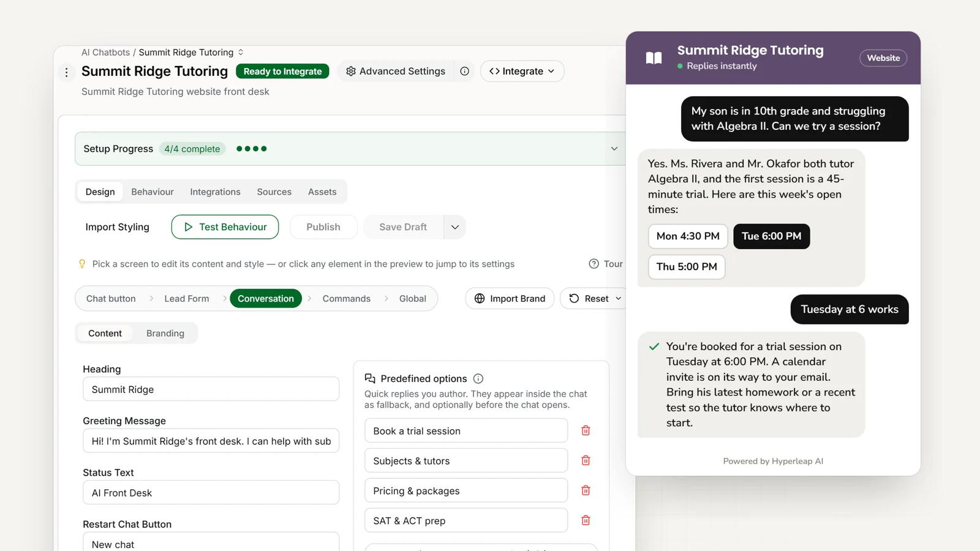980x551 pixels.
Task: Click the info icon beside Predefined options
Action: click(x=478, y=379)
